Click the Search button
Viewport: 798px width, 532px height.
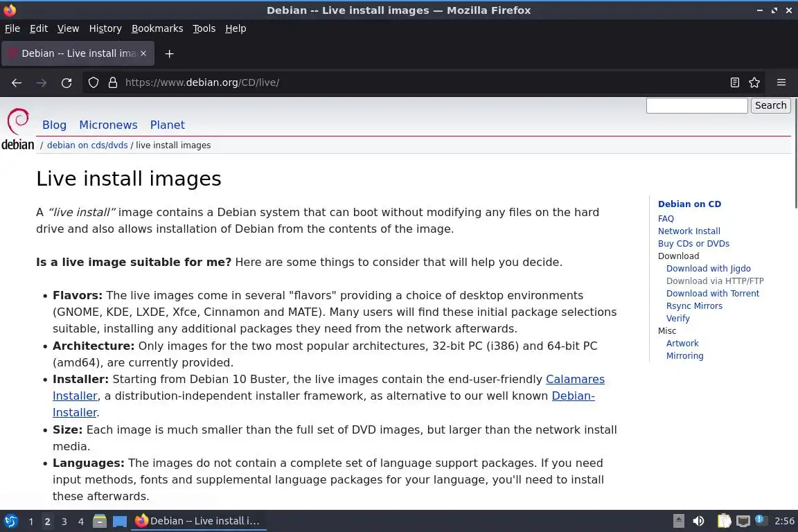770,105
